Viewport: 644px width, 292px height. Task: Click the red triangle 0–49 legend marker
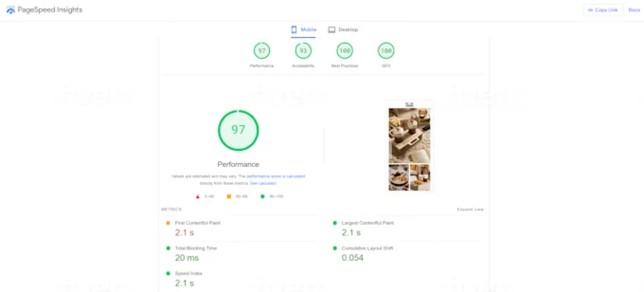pyautogui.click(x=198, y=197)
